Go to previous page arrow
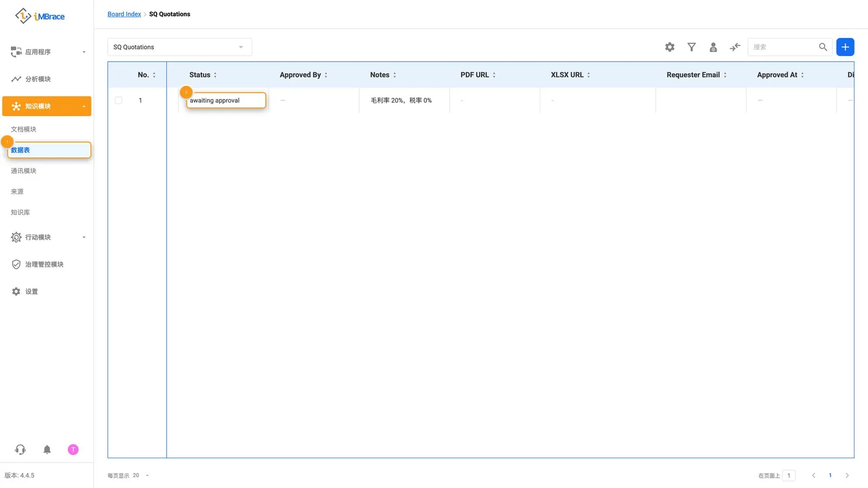Image resolution: width=868 pixels, height=488 pixels. coord(813,476)
